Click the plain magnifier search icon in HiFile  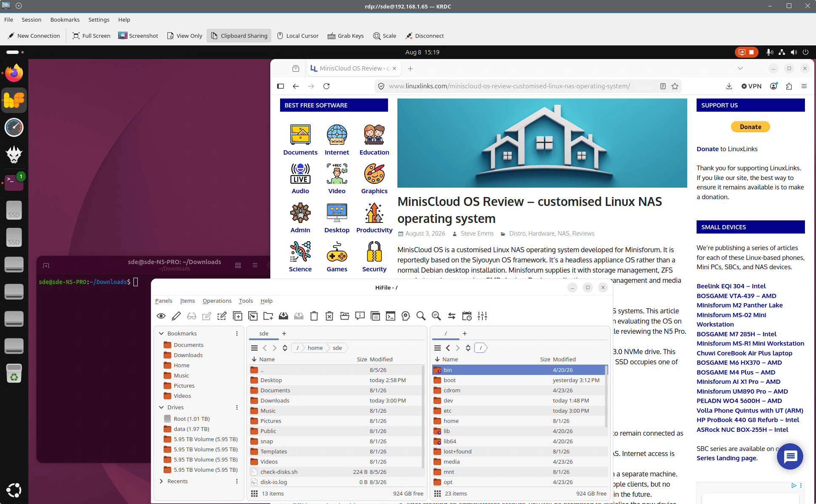[421, 316]
